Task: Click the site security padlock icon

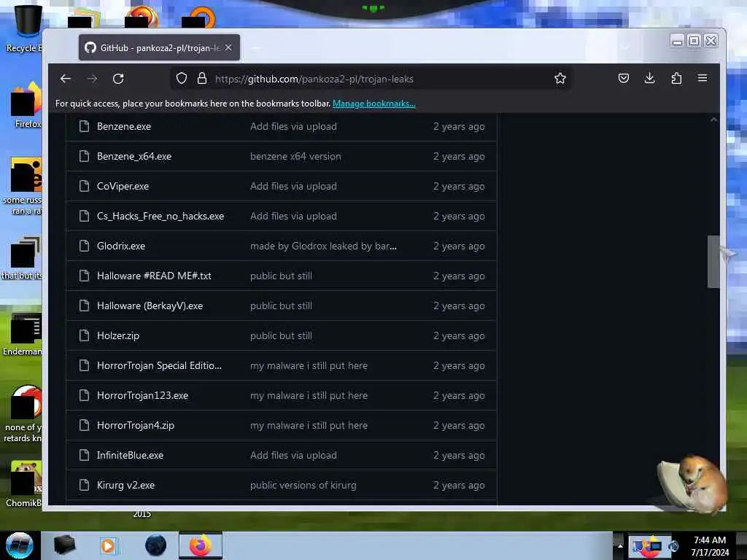Action: click(202, 79)
